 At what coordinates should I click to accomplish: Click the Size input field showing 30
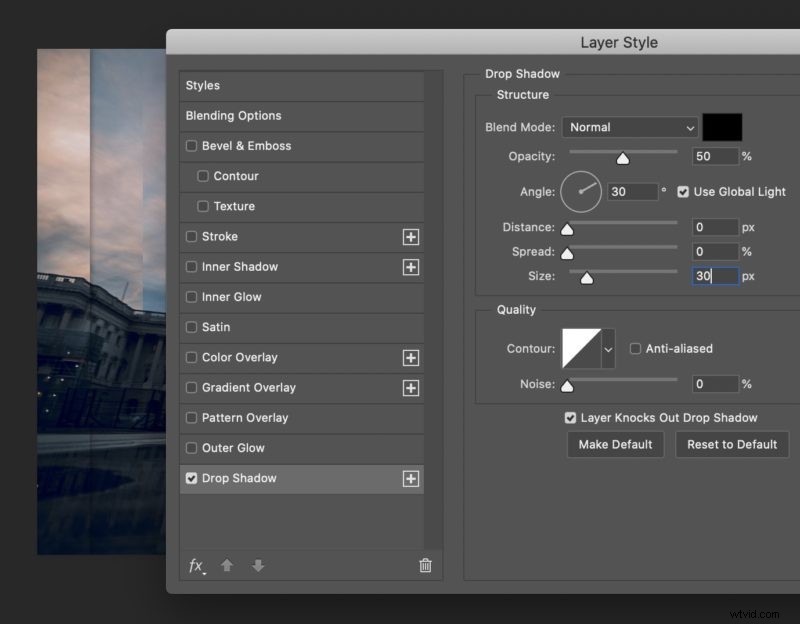[x=715, y=276]
